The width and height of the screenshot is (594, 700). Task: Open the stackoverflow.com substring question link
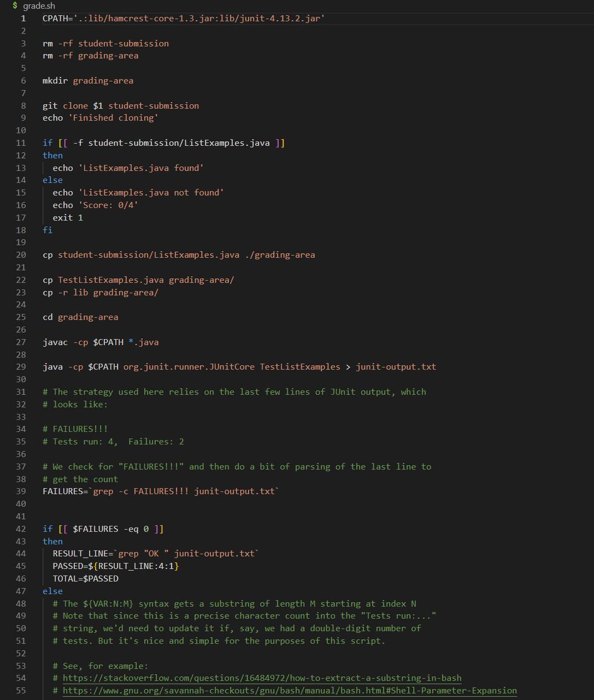262,678
